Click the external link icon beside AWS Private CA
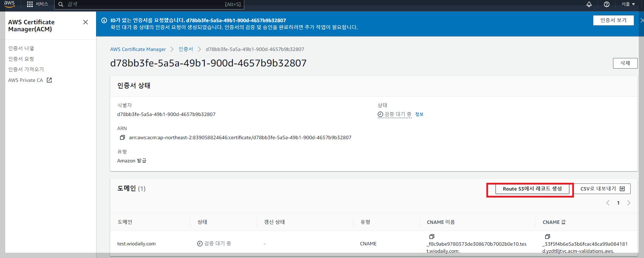This screenshot has height=258, width=644. pyautogui.click(x=49, y=80)
